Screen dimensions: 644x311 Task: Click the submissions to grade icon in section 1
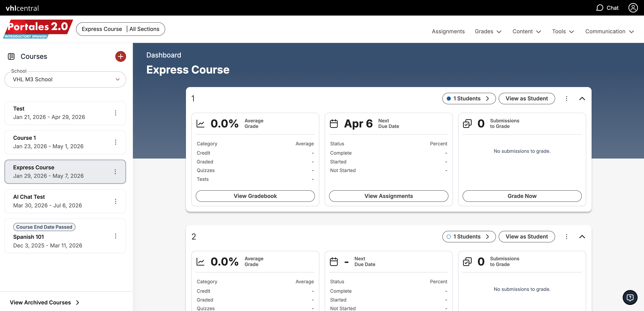(x=467, y=124)
